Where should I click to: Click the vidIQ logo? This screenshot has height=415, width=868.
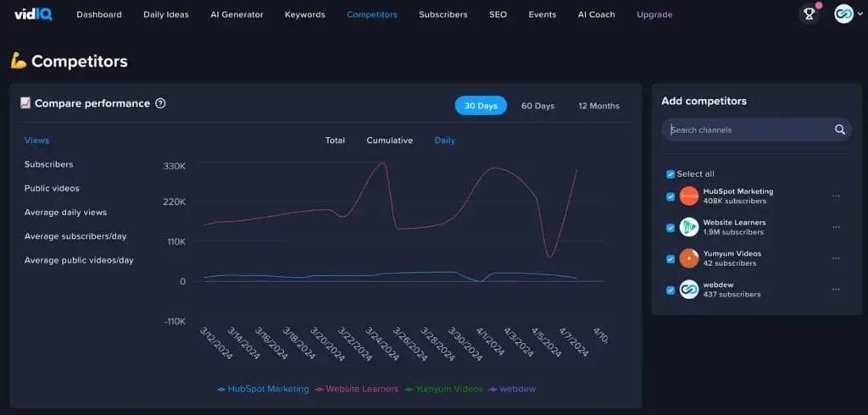[32, 14]
